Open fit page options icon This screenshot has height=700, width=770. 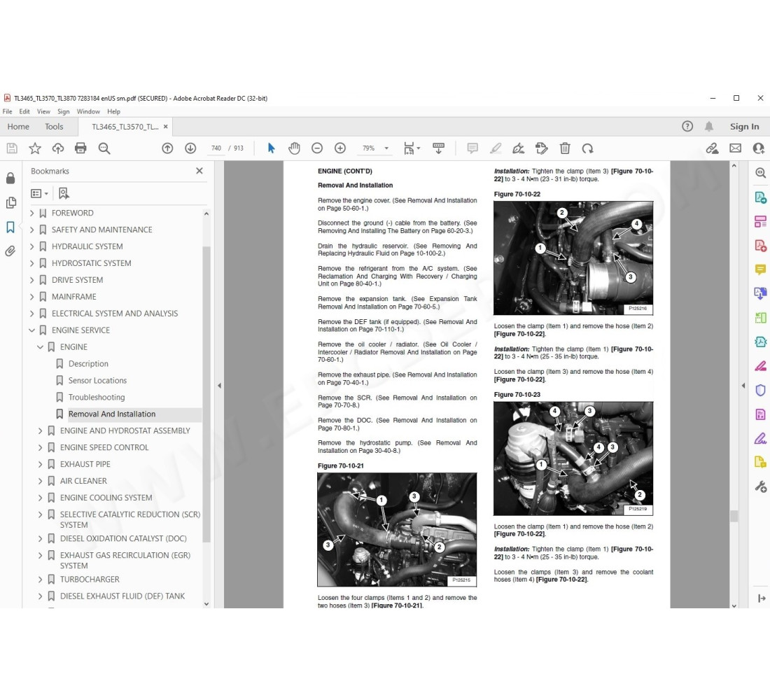pyautogui.click(x=412, y=148)
